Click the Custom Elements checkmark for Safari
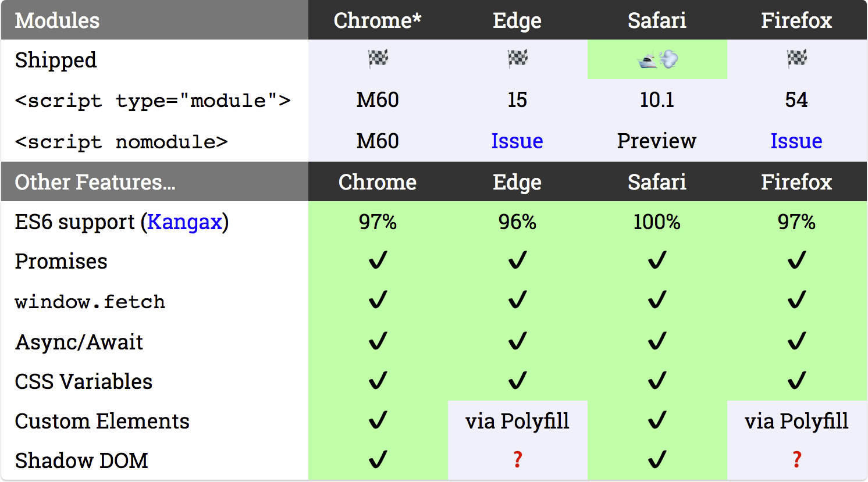The image size is (868, 482). pos(657,420)
